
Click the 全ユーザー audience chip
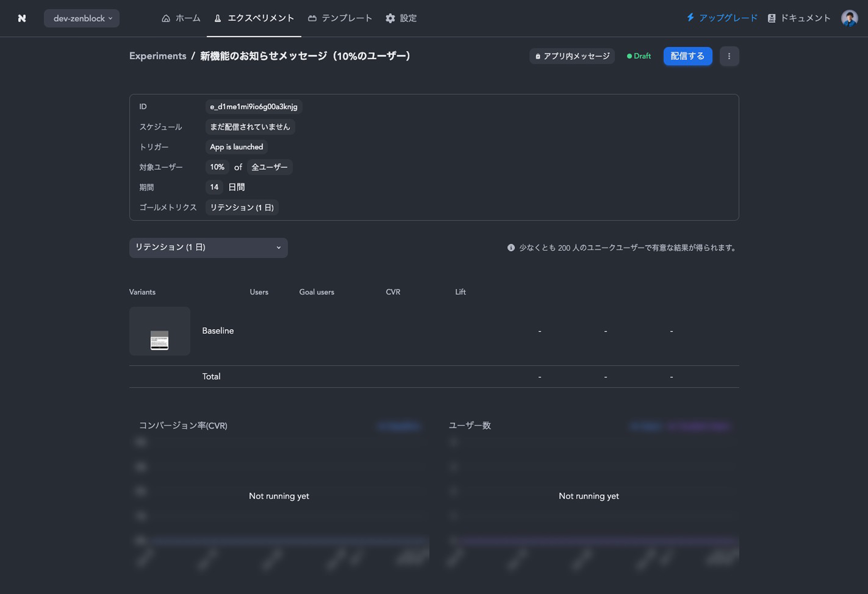pyautogui.click(x=269, y=167)
